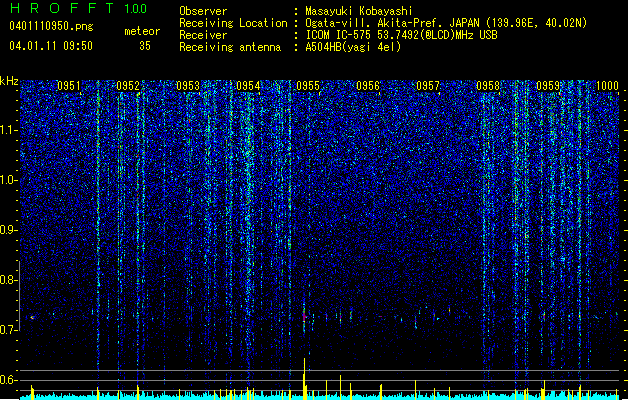Click antenna A504HB(yagi 4el) text
The image size is (629, 400).
(353, 47)
